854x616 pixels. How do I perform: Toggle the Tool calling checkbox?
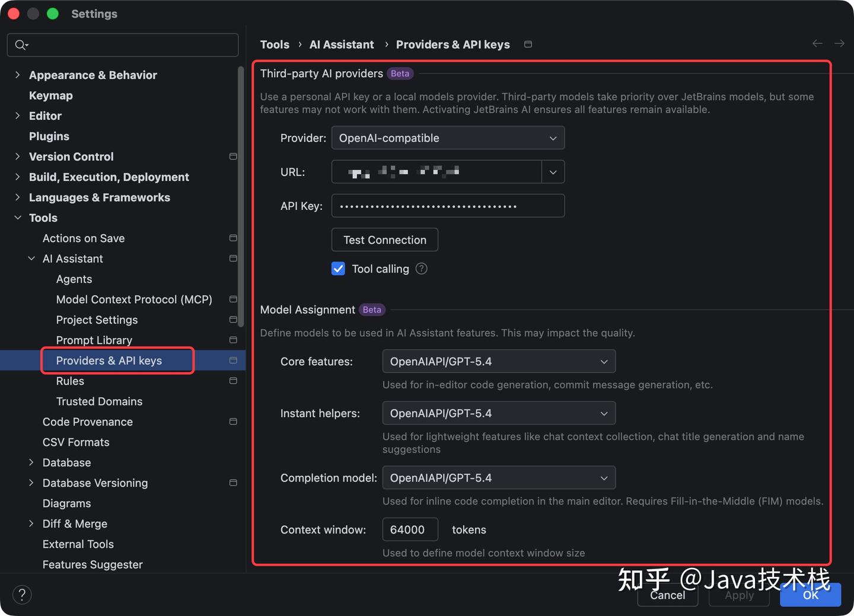click(338, 269)
